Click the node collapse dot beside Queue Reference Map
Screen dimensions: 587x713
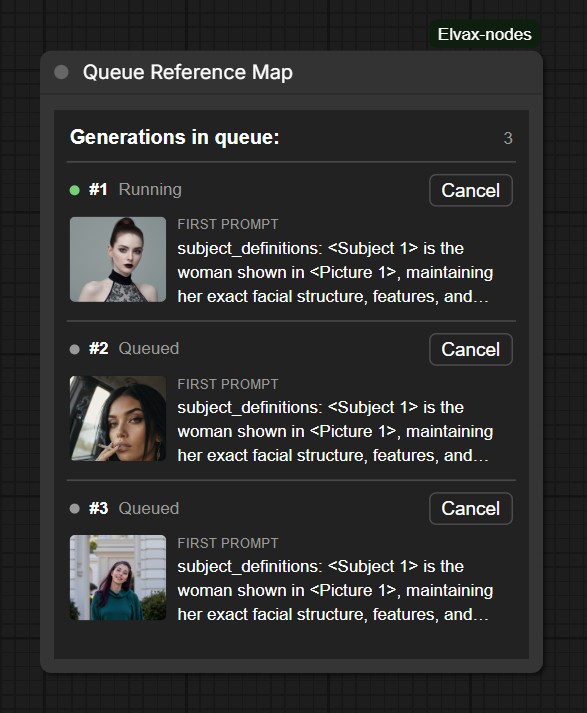coord(61,72)
